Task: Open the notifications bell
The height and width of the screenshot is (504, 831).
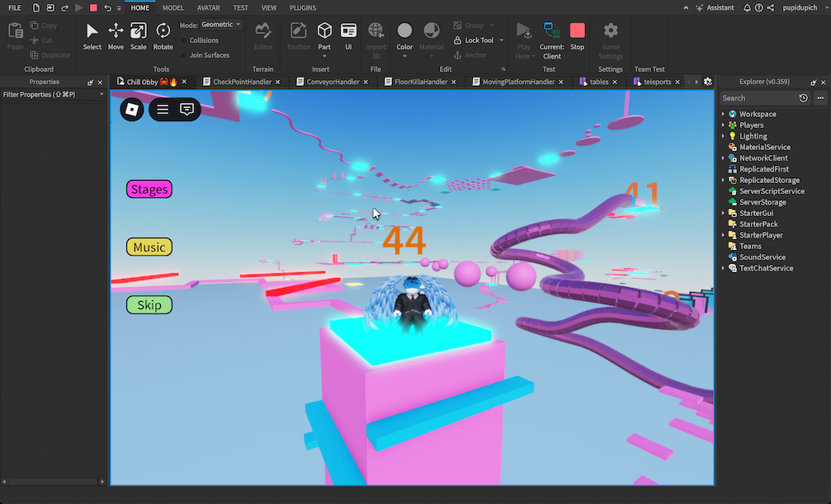Action: pos(748,8)
